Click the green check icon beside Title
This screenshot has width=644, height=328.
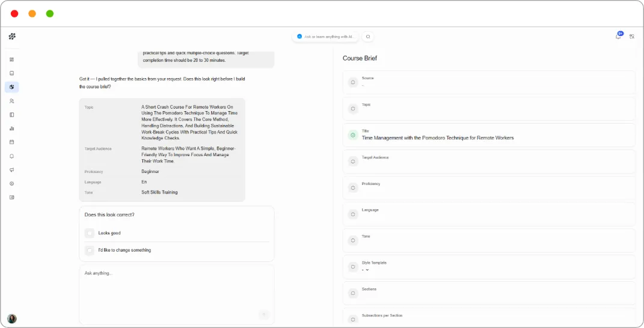tap(353, 135)
